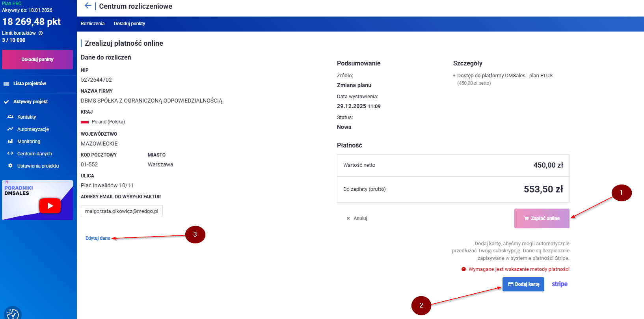
Task: Click the Ustawienia projektu gear icon
Action: coord(10,166)
